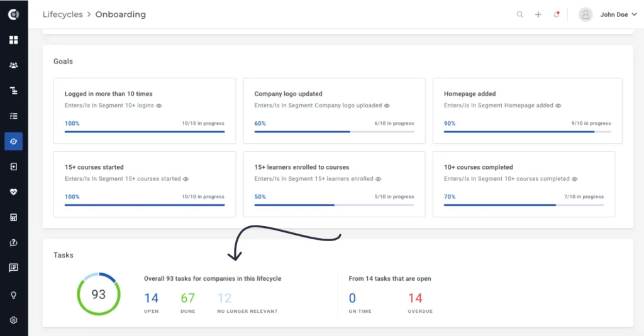Open the help question icon in sidebar
This screenshot has width=644, height=336.
click(x=14, y=243)
